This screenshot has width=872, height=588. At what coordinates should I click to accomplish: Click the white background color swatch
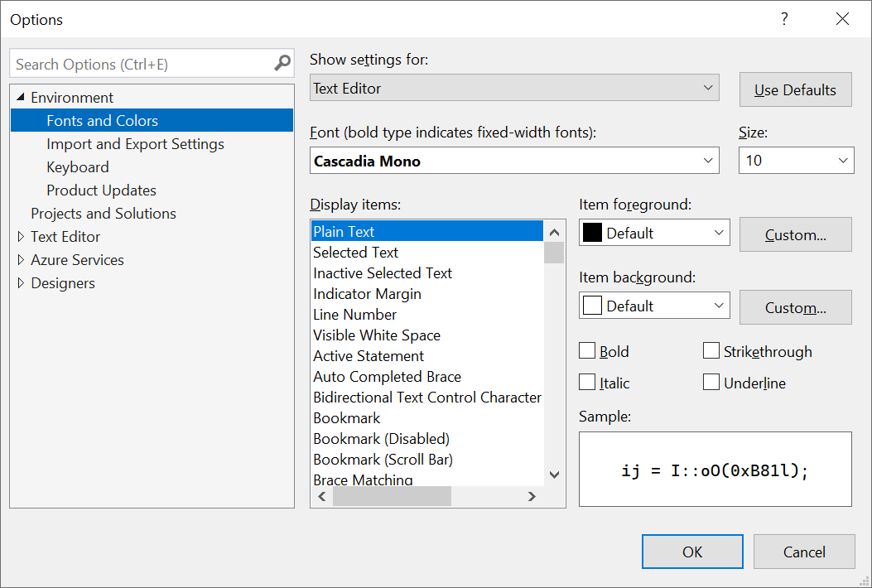(x=592, y=306)
